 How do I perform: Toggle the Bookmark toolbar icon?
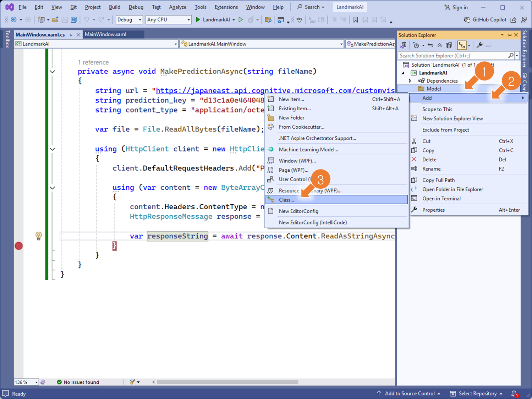coord(356,20)
